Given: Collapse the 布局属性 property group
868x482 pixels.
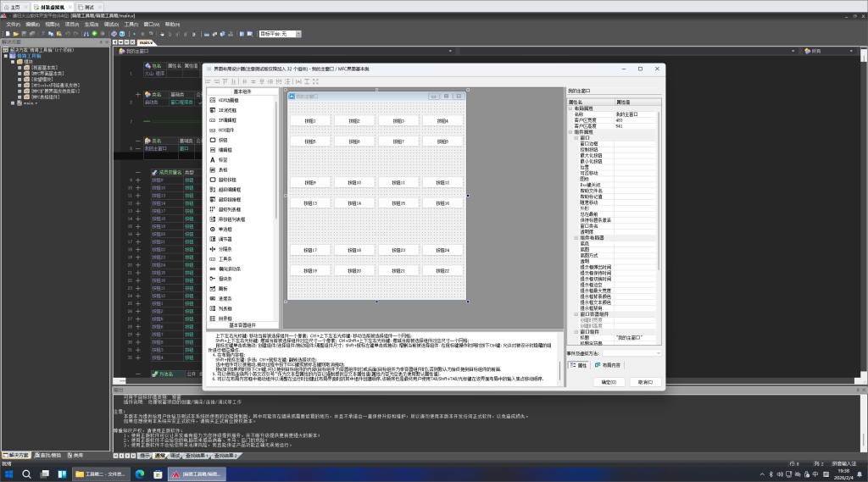Looking at the screenshot, I should (570, 108).
